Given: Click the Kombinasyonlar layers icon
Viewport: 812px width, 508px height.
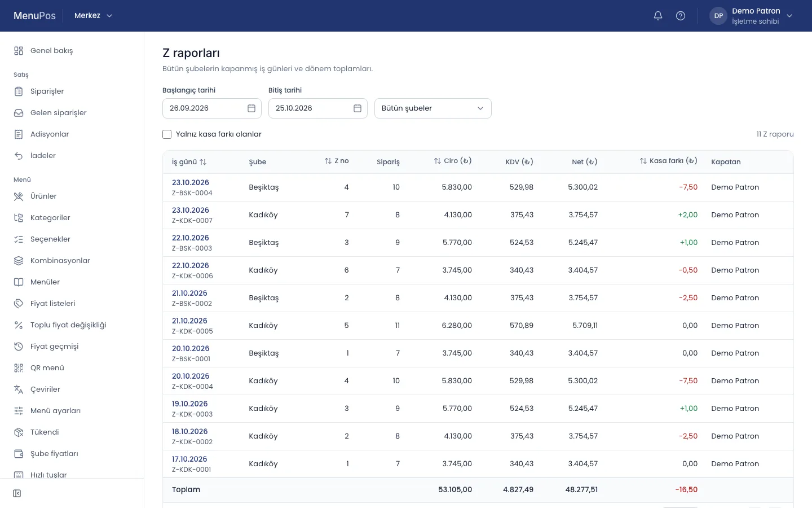Looking at the screenshot, I should [x=19, y=261].
